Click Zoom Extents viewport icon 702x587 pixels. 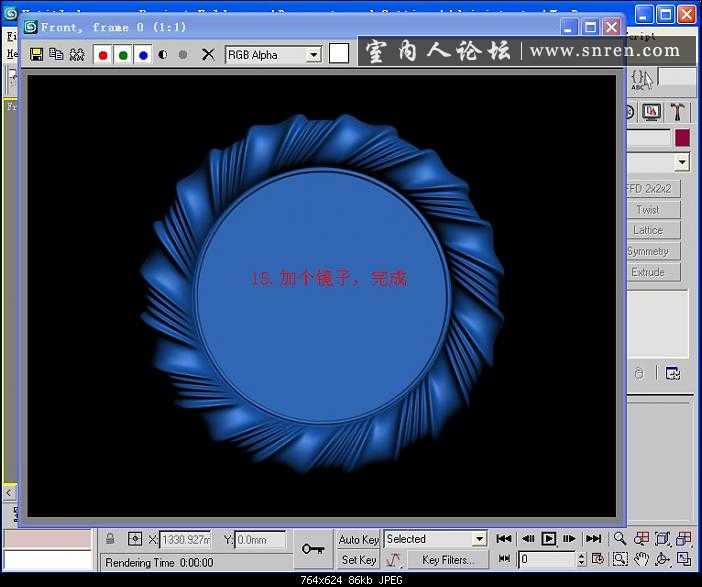(x=663, y=539)
